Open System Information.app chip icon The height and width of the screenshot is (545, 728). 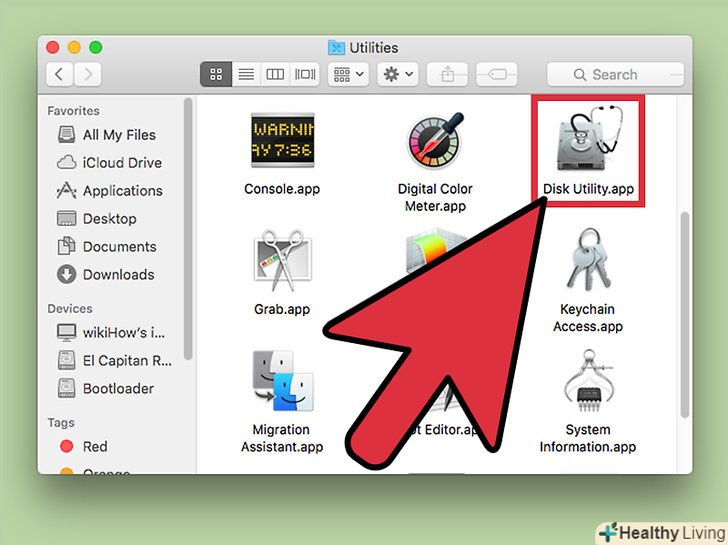588,381
